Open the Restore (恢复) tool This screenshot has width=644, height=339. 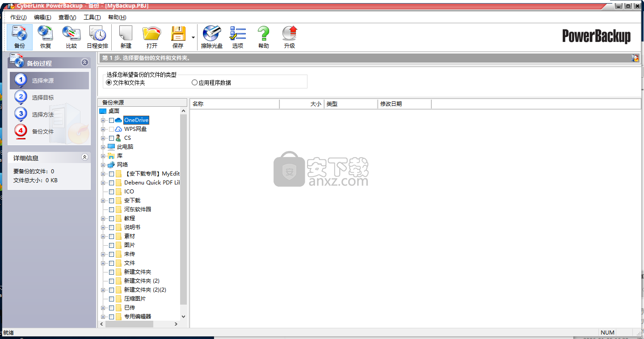(x=46, y=37)
